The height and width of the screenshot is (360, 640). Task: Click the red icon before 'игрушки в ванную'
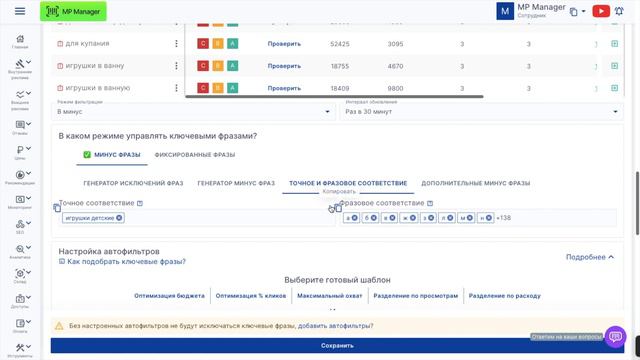coord(60,88)
